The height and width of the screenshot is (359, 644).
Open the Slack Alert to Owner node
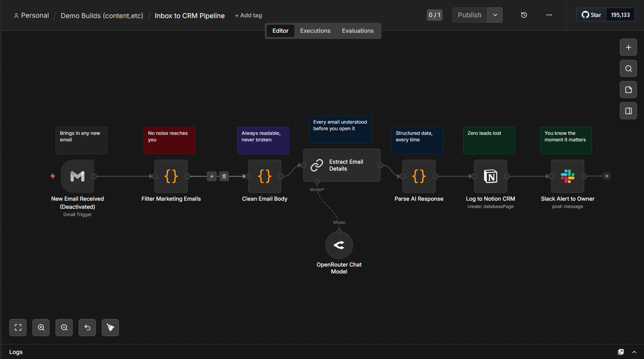[x=568, y=176]
